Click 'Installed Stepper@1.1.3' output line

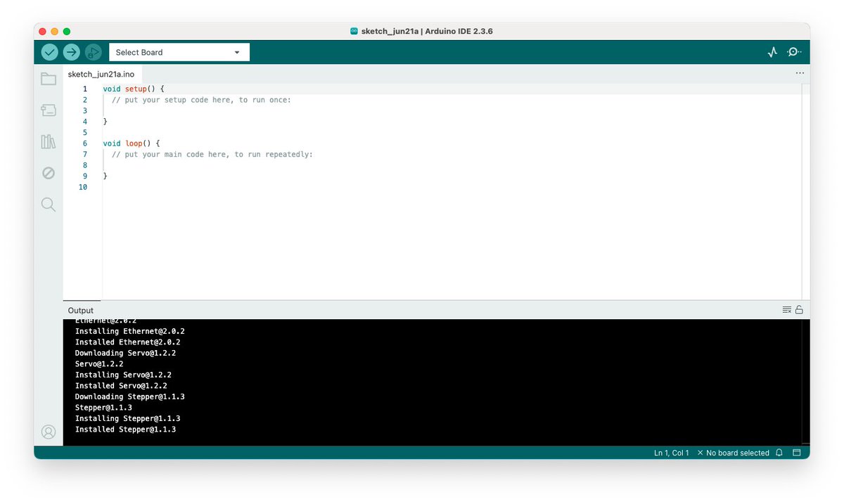126,429
